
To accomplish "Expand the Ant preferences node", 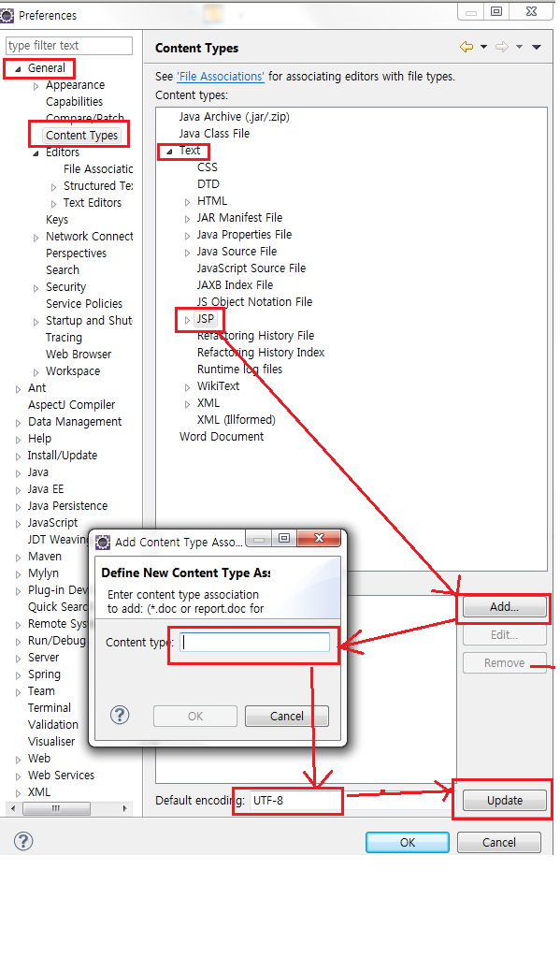I will click(x=19, y=389).
